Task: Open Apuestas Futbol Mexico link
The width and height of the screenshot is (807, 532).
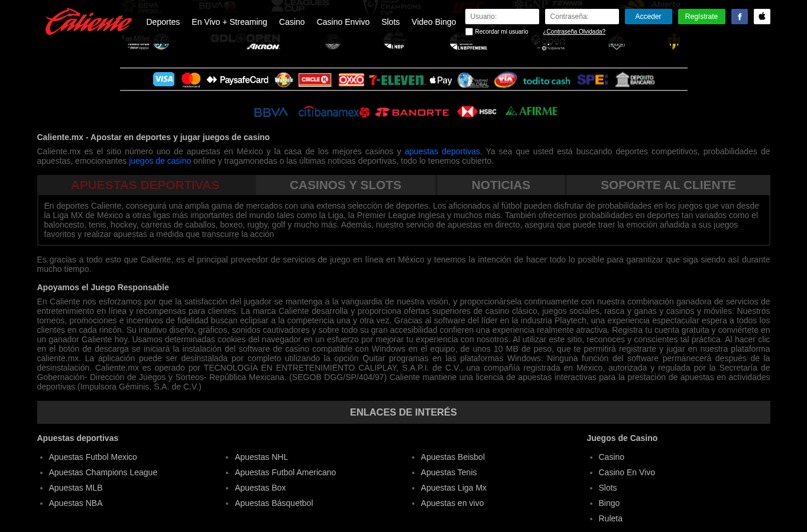Action: tap(93, 457)
